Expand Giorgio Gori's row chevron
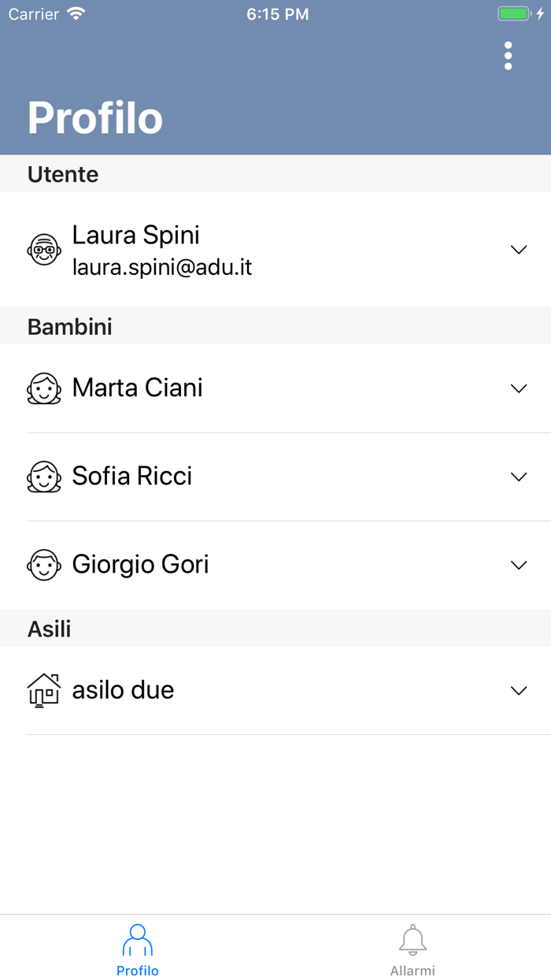This screenshot has width=551, height=980. (519, 565)
